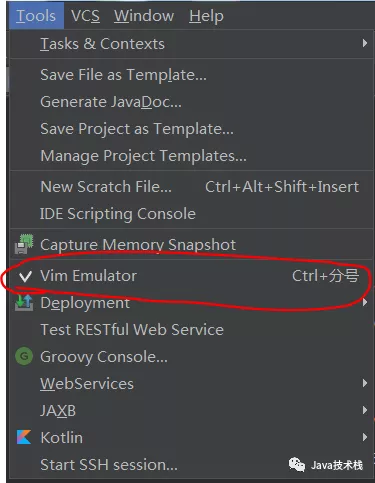Toggle the Vim Emulator checkmark
This screenshot has width=375, height=483.
25,276
